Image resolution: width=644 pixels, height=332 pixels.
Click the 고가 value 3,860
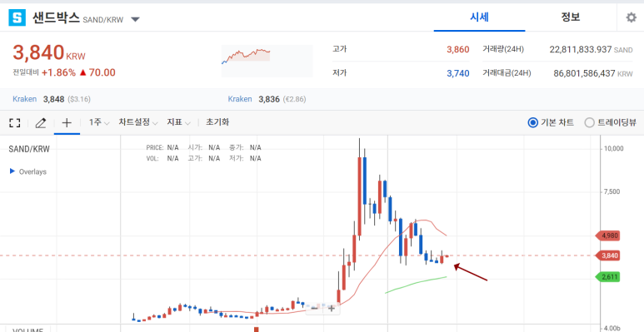pos(458,50)
